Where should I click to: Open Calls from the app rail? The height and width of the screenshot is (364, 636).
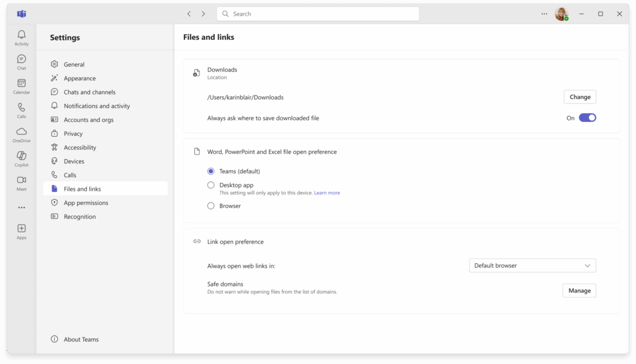[22, 111]
